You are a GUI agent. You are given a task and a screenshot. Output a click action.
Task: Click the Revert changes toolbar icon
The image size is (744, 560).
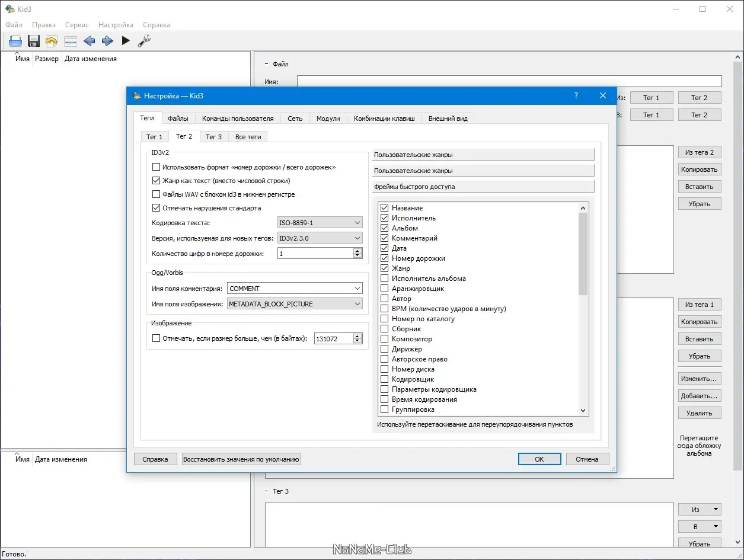click(52, 41)
